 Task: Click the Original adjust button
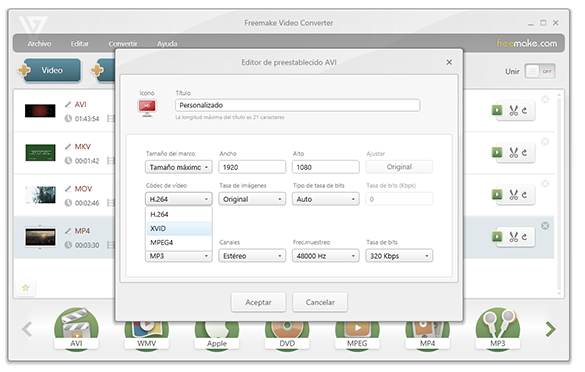(399, 167)
